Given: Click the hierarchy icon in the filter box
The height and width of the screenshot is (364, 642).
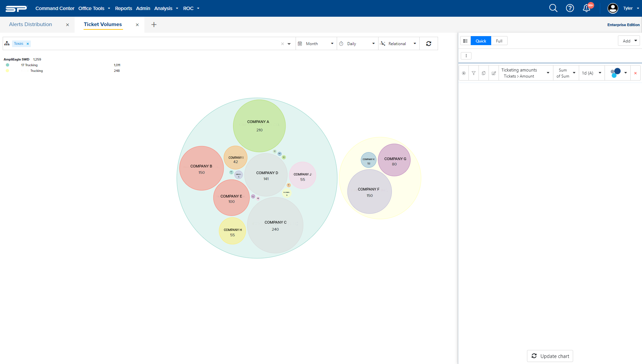Looking at the screenshot, I should [x=7, y=43].
